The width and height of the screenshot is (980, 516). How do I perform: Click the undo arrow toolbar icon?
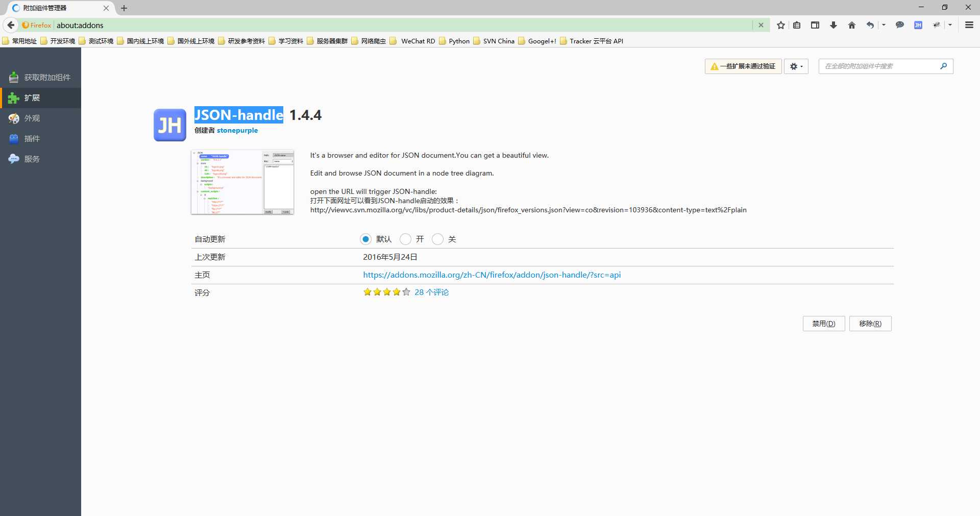(870, 25)
